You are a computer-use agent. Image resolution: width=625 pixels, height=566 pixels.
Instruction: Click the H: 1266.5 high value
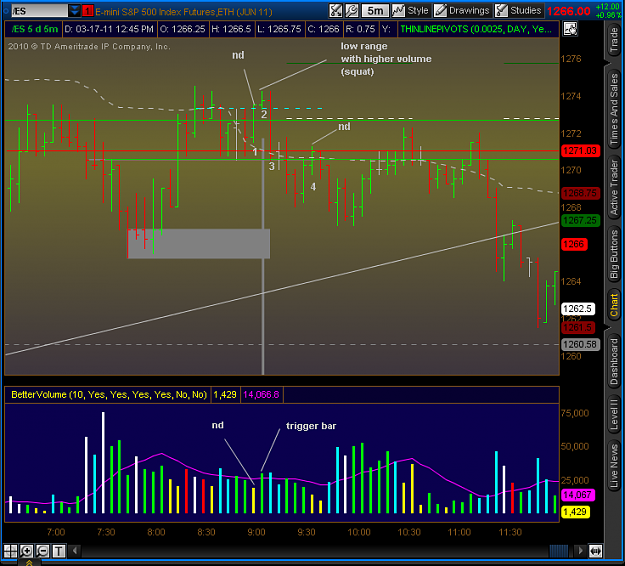click(231, 29)
